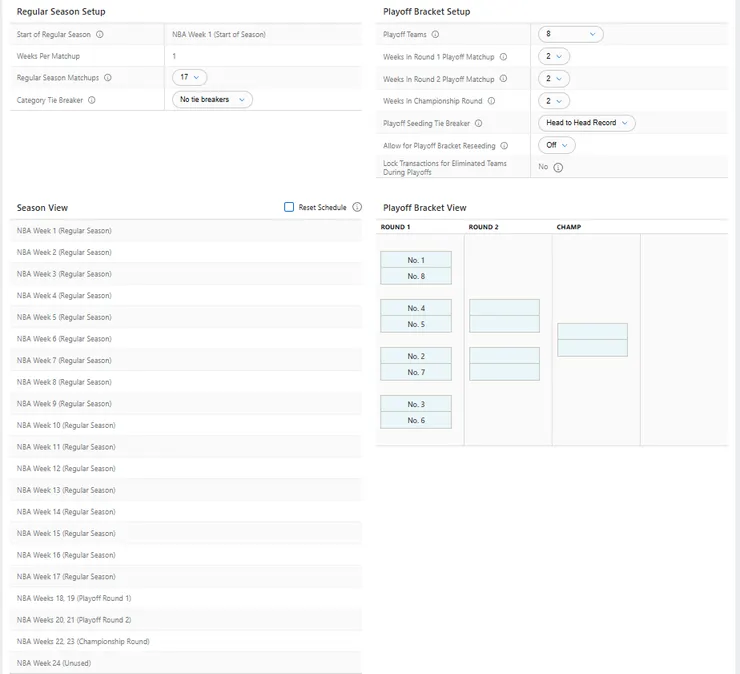This screenshot has width=740, height=674.
Task: Click the Season View heading
Action: (x=42, y=208)
